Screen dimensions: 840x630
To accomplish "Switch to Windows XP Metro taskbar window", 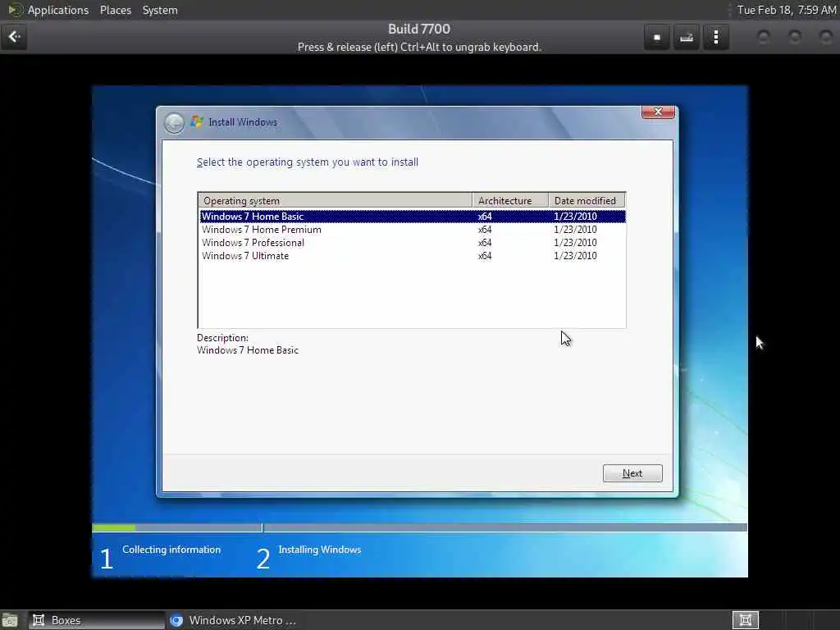I will [234, 620].
